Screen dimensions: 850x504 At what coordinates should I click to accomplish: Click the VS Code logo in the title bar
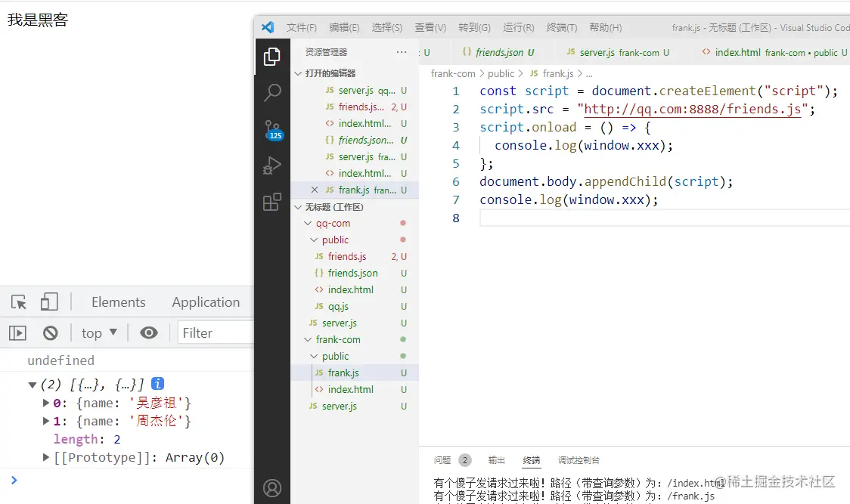point(268,27)
